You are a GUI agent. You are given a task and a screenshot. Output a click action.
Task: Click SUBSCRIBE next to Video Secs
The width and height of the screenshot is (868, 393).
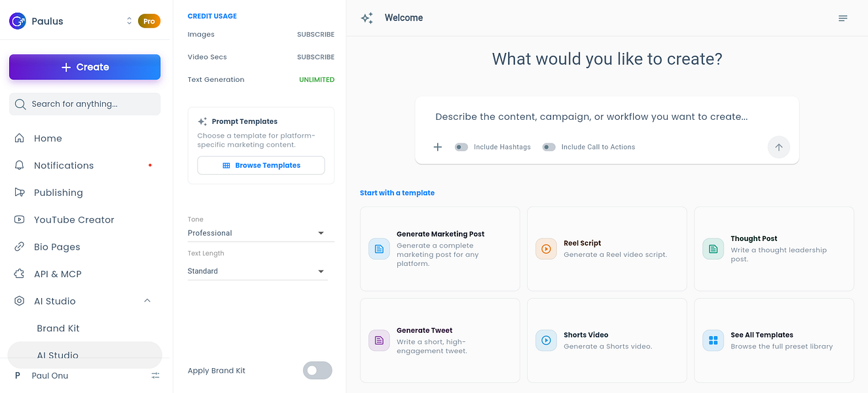click(316, 57)
